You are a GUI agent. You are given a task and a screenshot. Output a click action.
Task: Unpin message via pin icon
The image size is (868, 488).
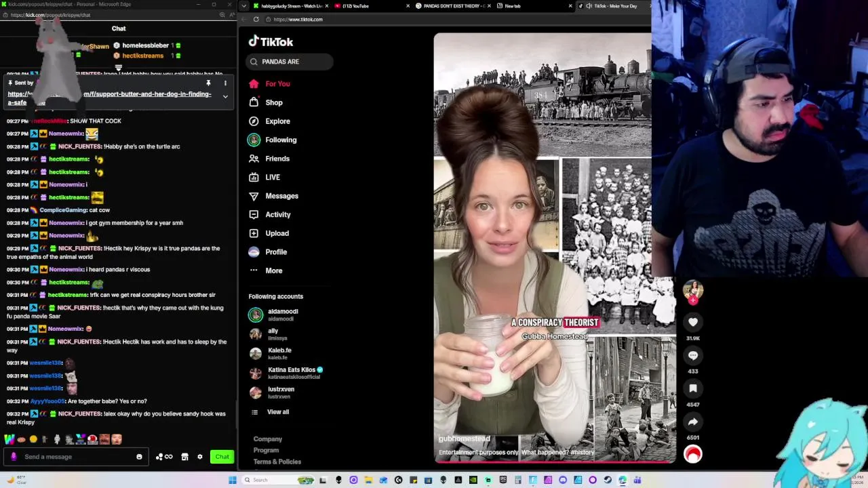pos(208,83)
